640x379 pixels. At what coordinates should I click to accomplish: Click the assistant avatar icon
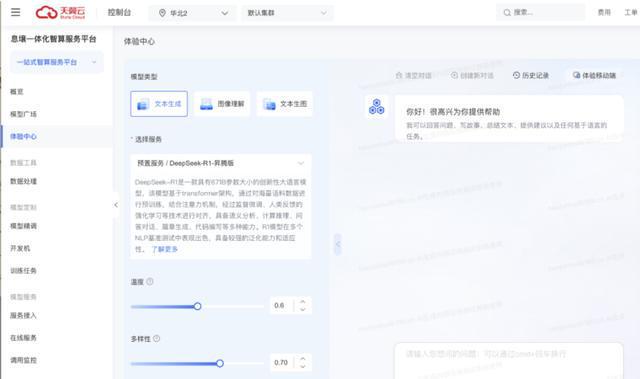pyautogui.click(x=376, y=107)
